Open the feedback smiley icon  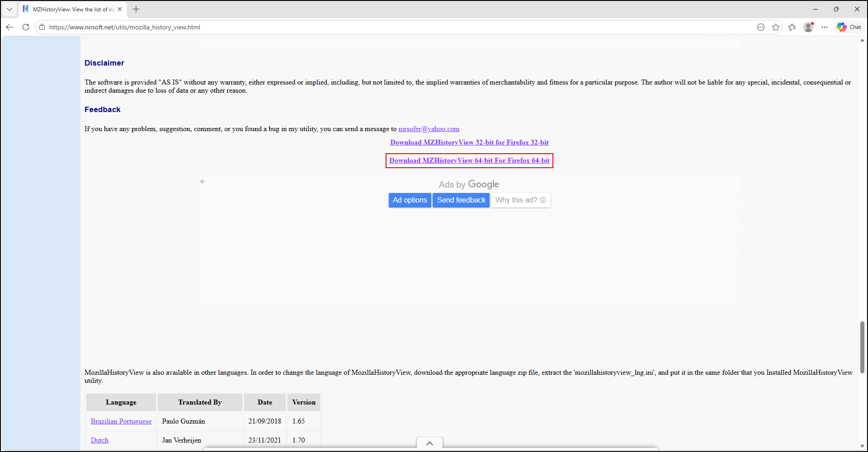tap(761, 27)
